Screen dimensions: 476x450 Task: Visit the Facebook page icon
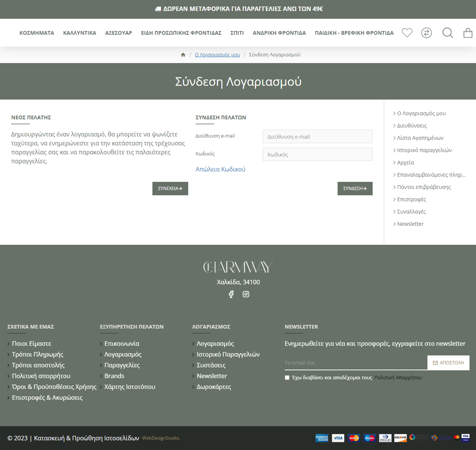pyautogui.click(x=231, y=294)
